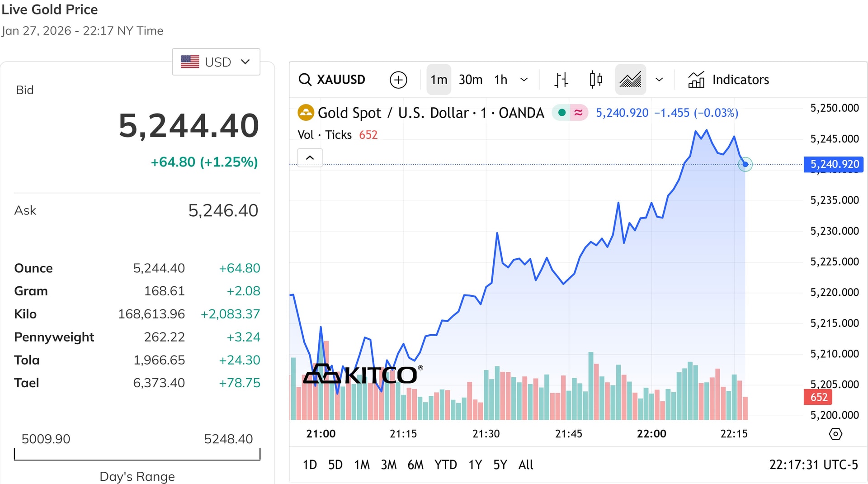Open the Indicators panel
Viewport: 868px width, 484px height.
coord(727,80)
